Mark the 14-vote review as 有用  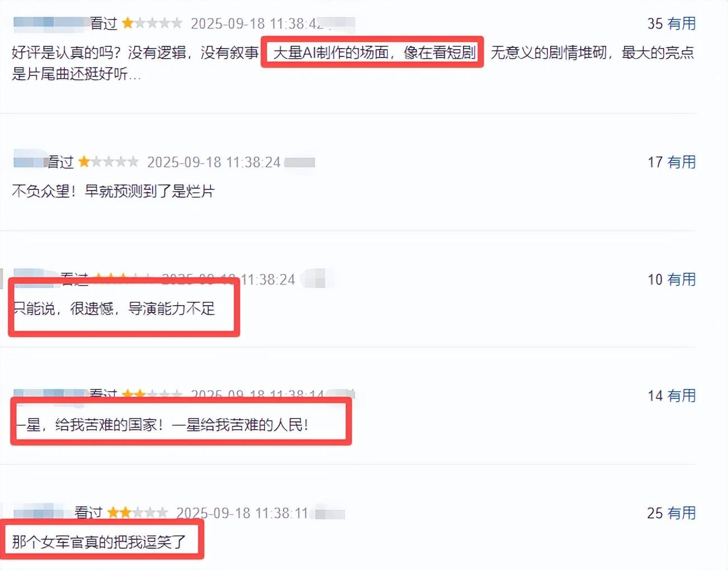681,396
